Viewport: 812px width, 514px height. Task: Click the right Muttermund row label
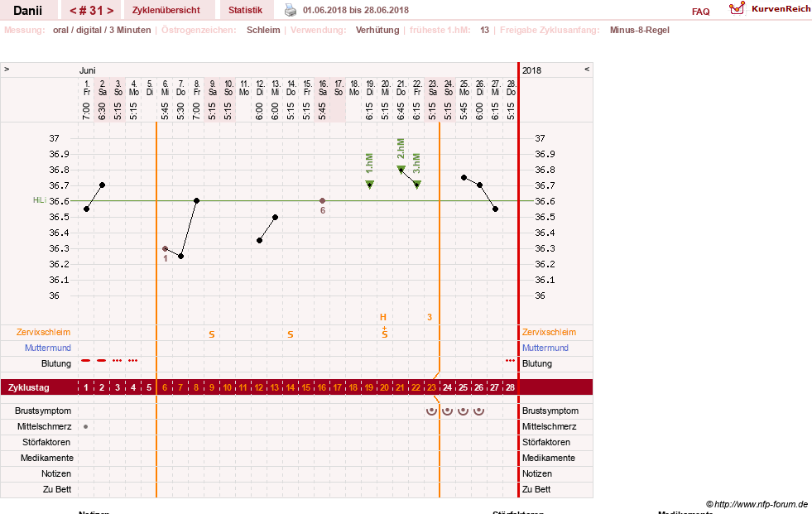coord(545,348)
